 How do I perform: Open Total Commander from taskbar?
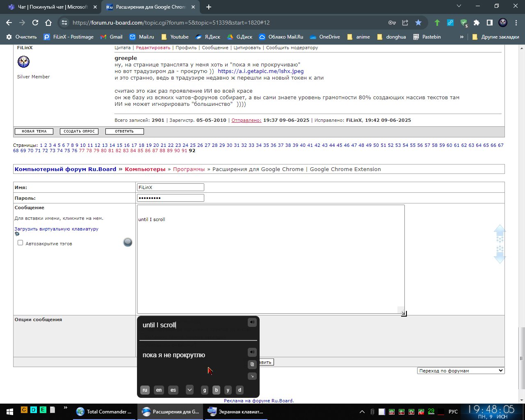(x=104, y=411)
